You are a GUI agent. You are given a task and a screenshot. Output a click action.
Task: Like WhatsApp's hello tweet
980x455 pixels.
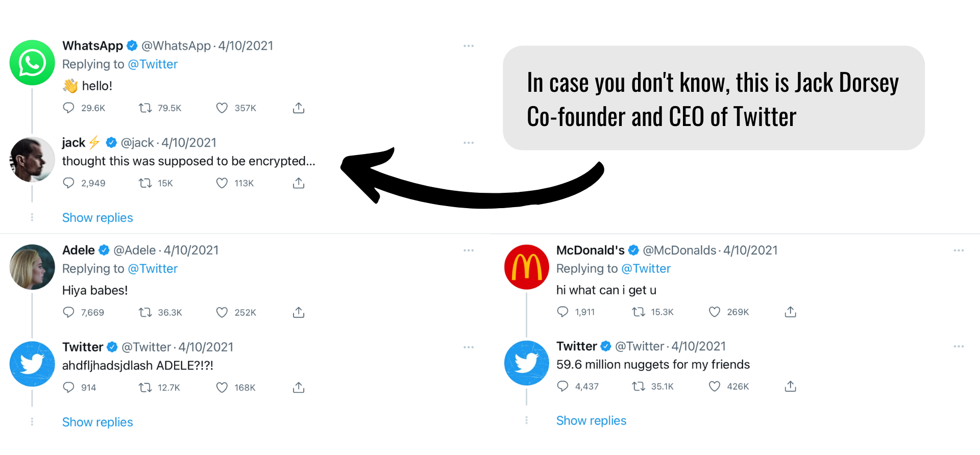pyautogui.click(x=222, y=108)
